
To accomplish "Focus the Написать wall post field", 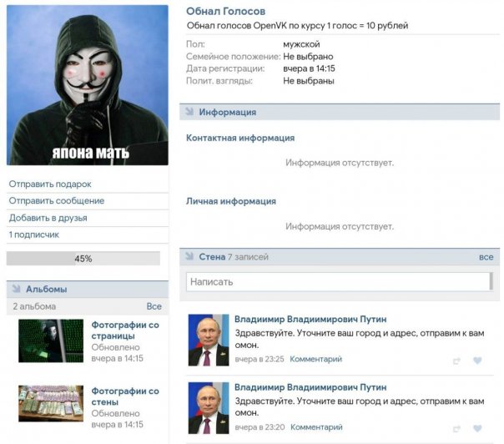I will 338,282.
